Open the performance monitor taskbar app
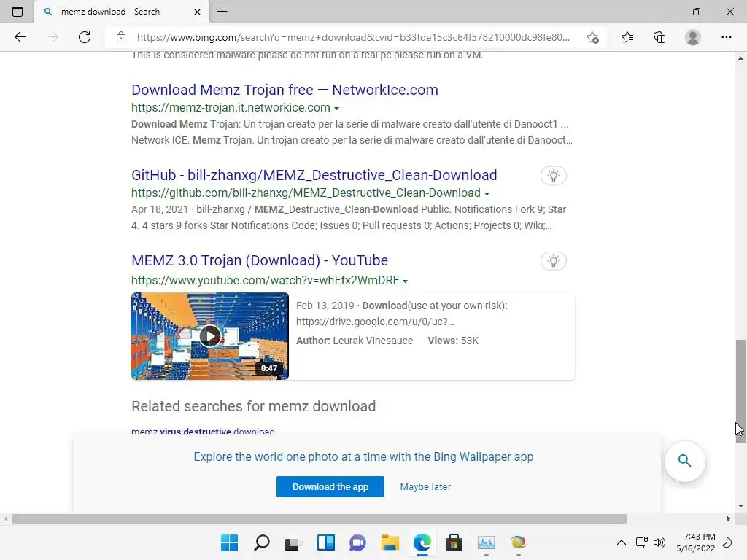 click(x=487, y=542)
